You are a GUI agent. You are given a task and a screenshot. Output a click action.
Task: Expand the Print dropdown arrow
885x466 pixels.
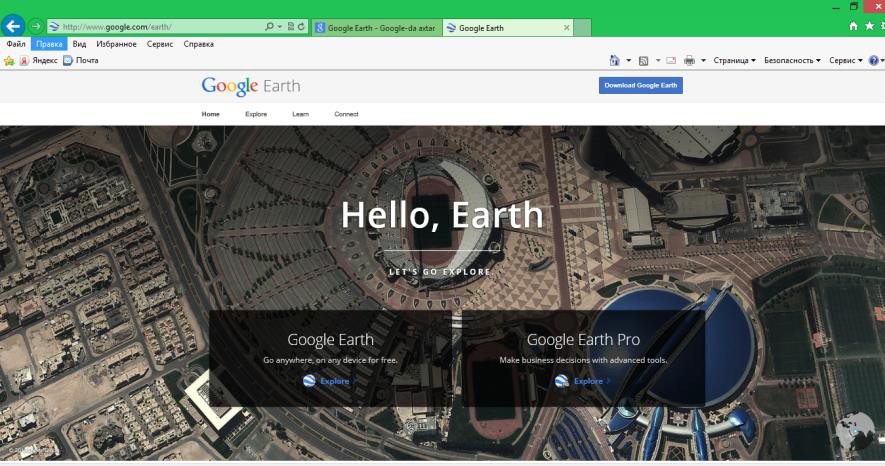[x=703, y=60]
